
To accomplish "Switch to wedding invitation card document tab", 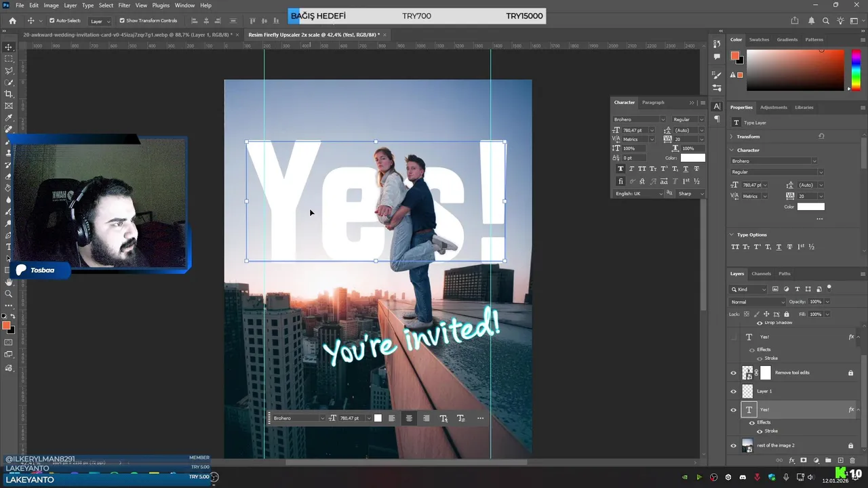I will click(x=127, y=35).
